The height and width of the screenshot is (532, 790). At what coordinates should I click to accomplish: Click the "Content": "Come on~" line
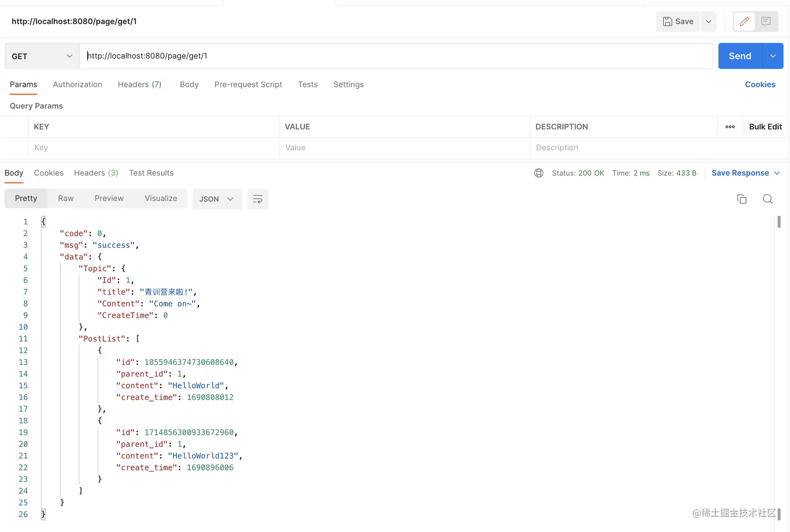[149, 303]
